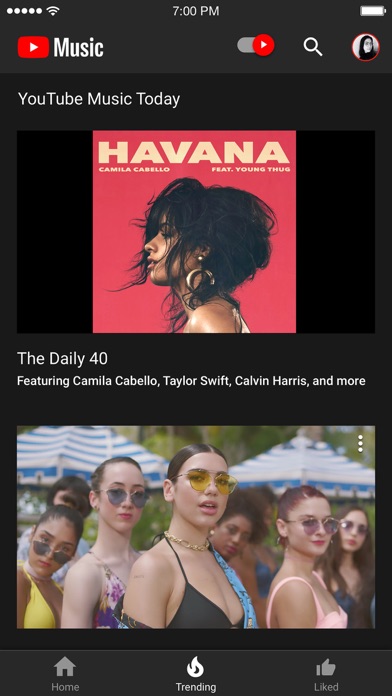392x696 pixels.
Task: Open the profile avatar menu
Action: (366, 47)
